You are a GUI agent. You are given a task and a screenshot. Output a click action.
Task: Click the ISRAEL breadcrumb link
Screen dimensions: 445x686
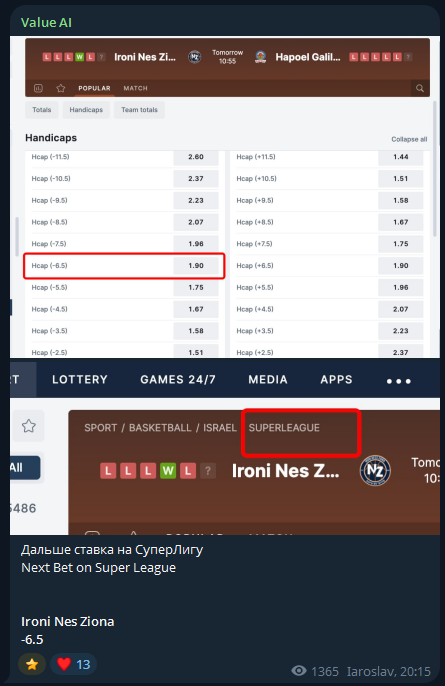[x=220, y=427]
